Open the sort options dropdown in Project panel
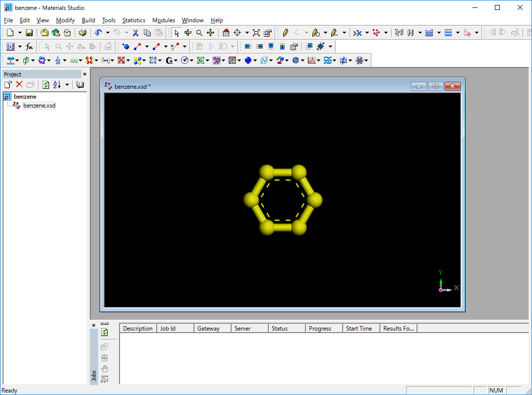 point(67,85)
